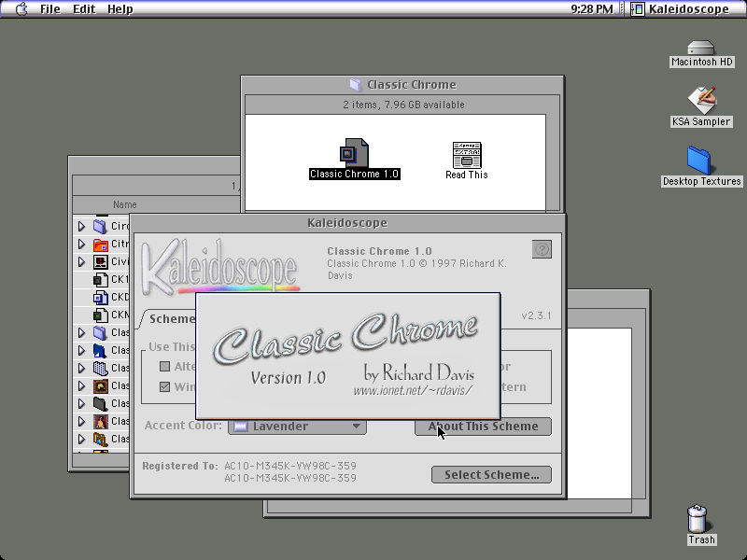Select the dotted-grid Clas folder icon
The height and width of the screenshot is (560, 747).
(100, 368)
